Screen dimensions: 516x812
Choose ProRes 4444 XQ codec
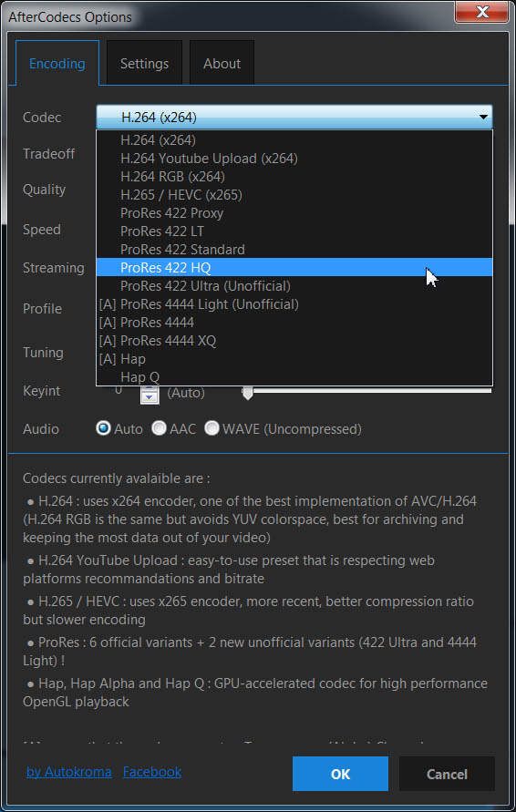pos(294,341)
